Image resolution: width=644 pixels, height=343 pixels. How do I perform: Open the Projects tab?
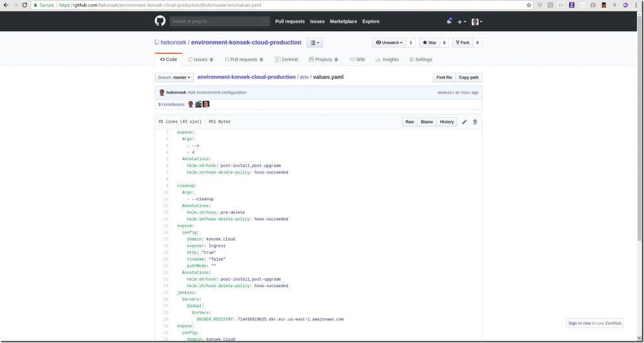324,60
